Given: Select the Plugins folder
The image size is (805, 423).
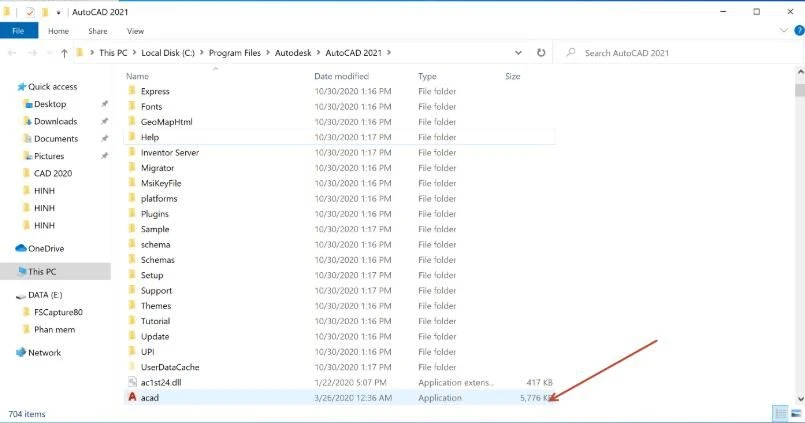Looking at the screenshot, I should 154,214.
